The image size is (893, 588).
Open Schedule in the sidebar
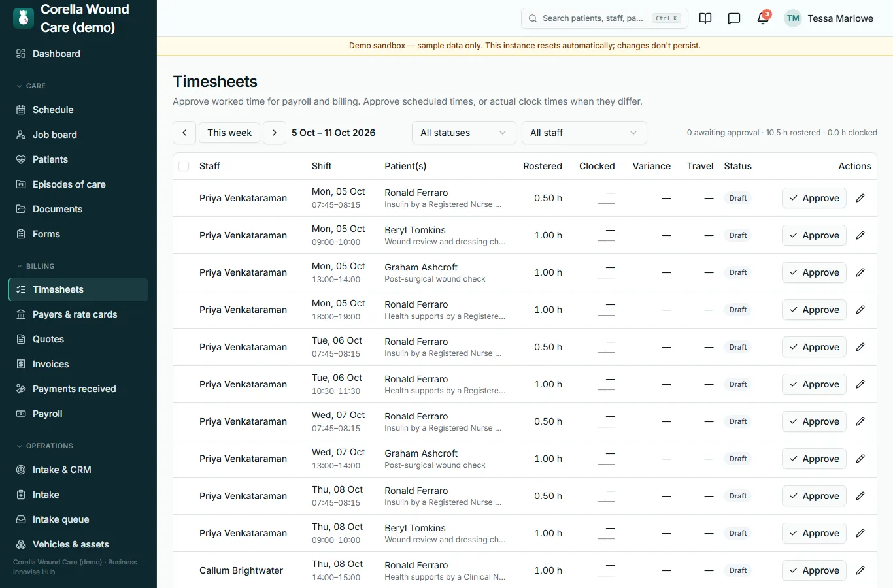[78, 110]
